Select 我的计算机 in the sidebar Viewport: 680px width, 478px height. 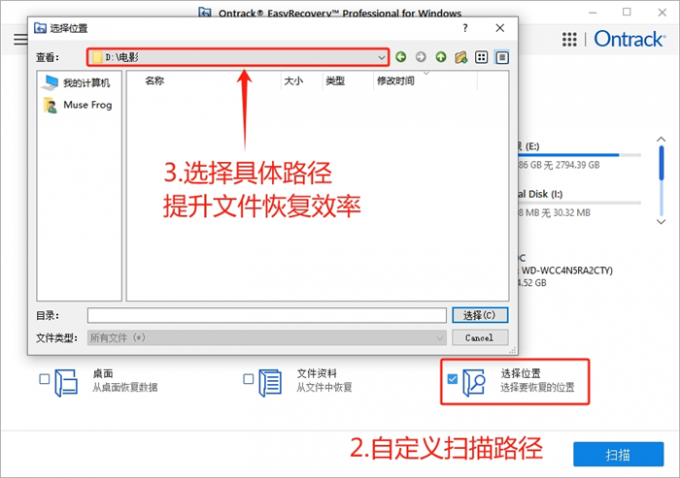(77, 82)
